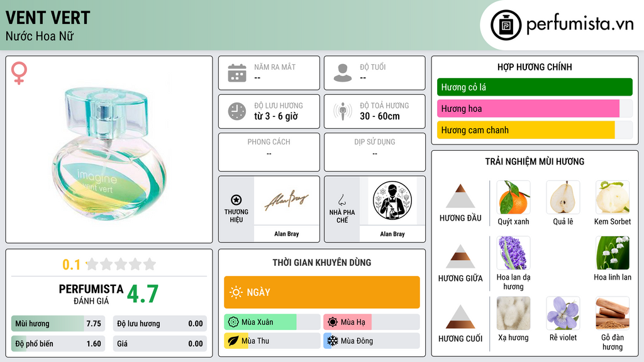Click the Mùa Đông season bar
The image size is (644, 362).
coord(371,341)
